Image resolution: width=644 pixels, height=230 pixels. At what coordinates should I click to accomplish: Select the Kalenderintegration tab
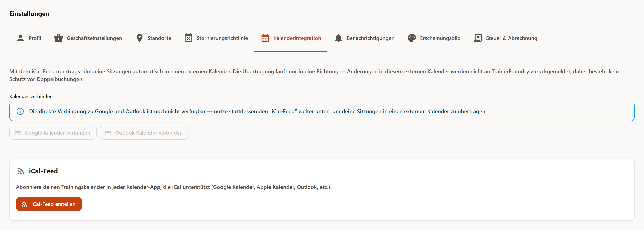[291, 38]
